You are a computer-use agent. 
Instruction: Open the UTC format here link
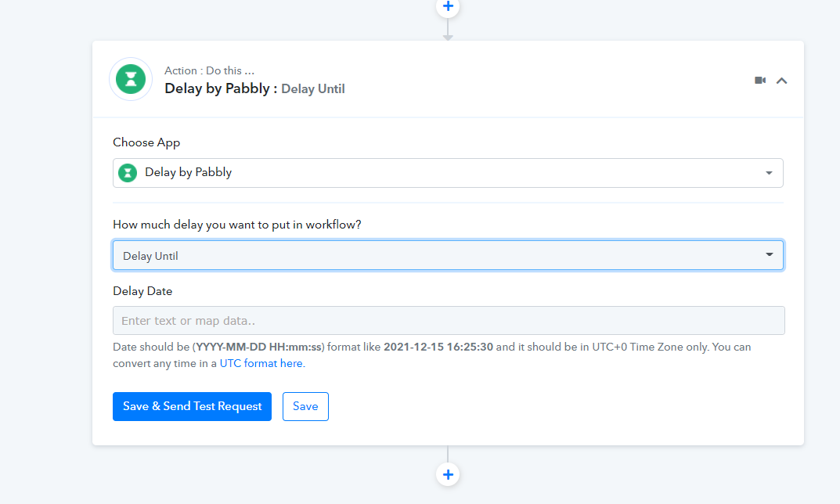262,363
